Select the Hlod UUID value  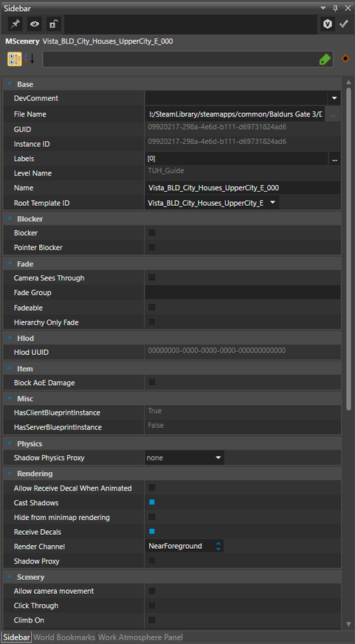tap(216, 350)
